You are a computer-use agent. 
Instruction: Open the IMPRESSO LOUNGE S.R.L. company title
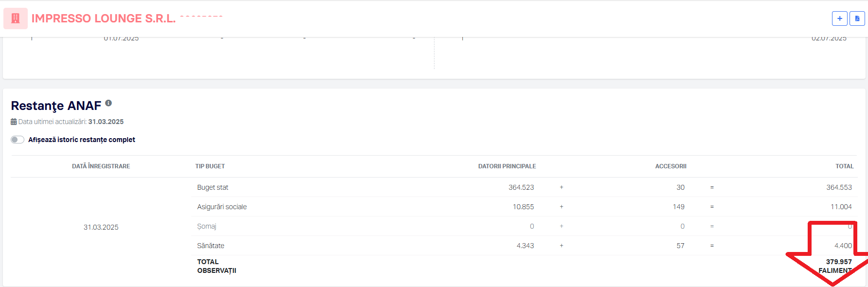(x=103, y=18)
